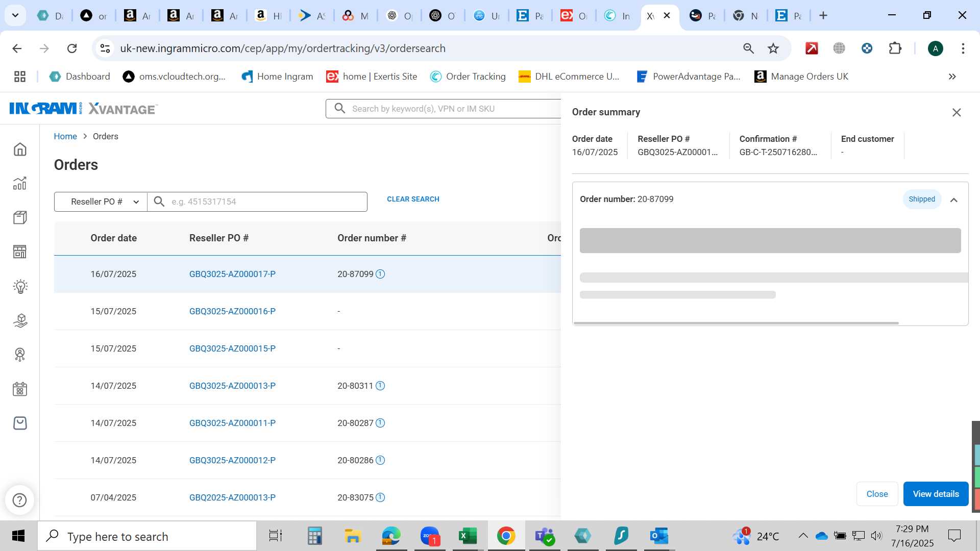Open the award ribbon icon in the sidebar
Image resolution: width=980 pixels, height=551 pixels.
pyautogui.click(x=20, y=355)
